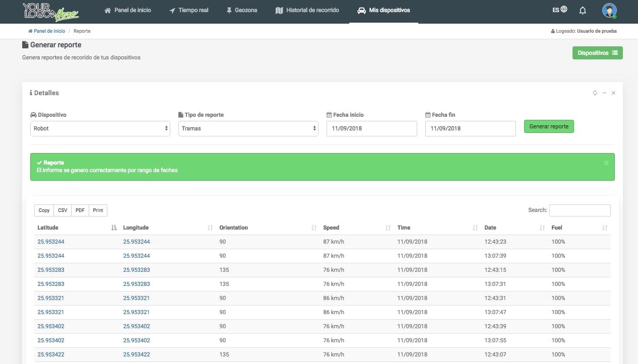Image resolution: width=638 pixels, height=364 pixels.
Task: Collapse the Detalles panel with minus icon
Action: pyautogui.click(x=604, y=93)
